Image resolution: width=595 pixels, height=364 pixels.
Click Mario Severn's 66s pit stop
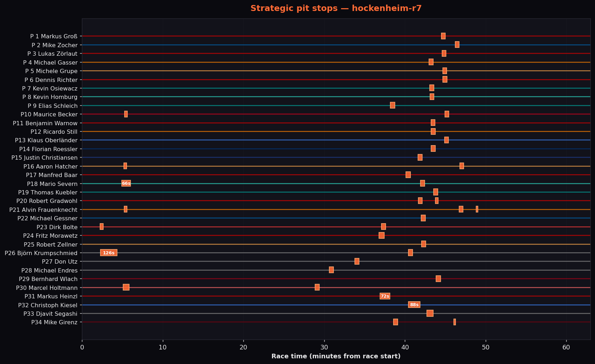pyautogui.click(x=126, y=183)
